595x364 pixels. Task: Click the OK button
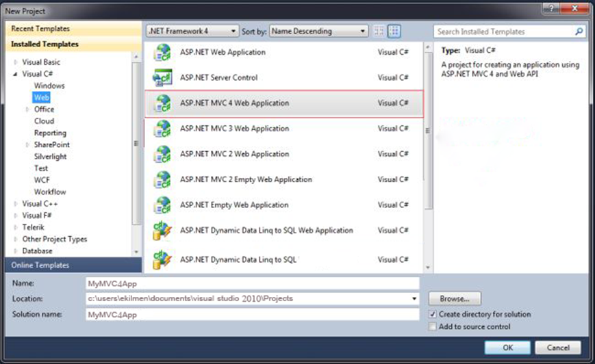507,348
